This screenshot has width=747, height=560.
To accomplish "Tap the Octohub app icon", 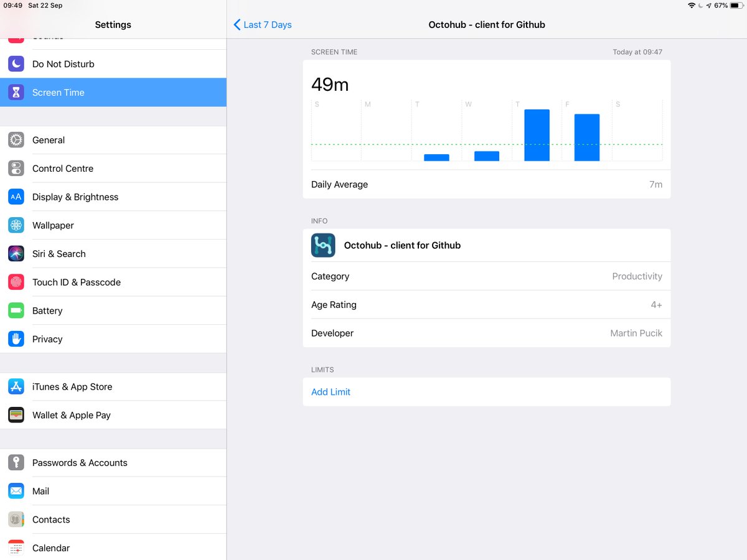I will pyautogui.click(x=323, y=245).
